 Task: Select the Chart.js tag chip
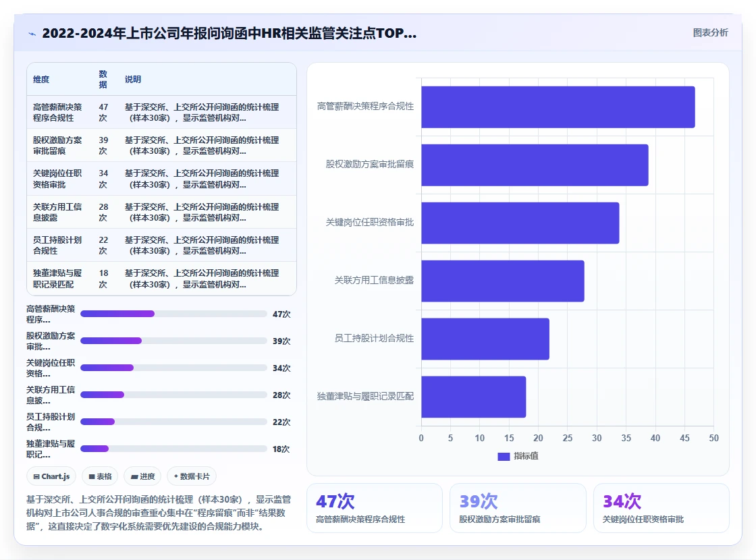(51, 476)
